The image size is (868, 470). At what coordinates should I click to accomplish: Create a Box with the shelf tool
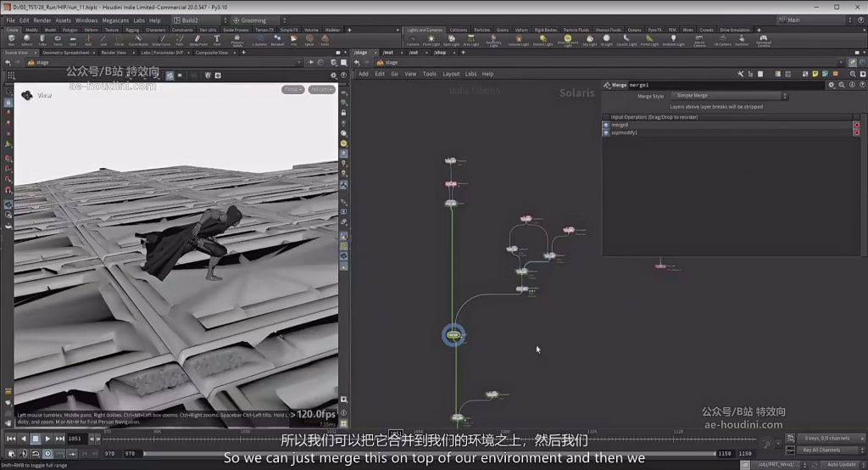click(11, 40)
